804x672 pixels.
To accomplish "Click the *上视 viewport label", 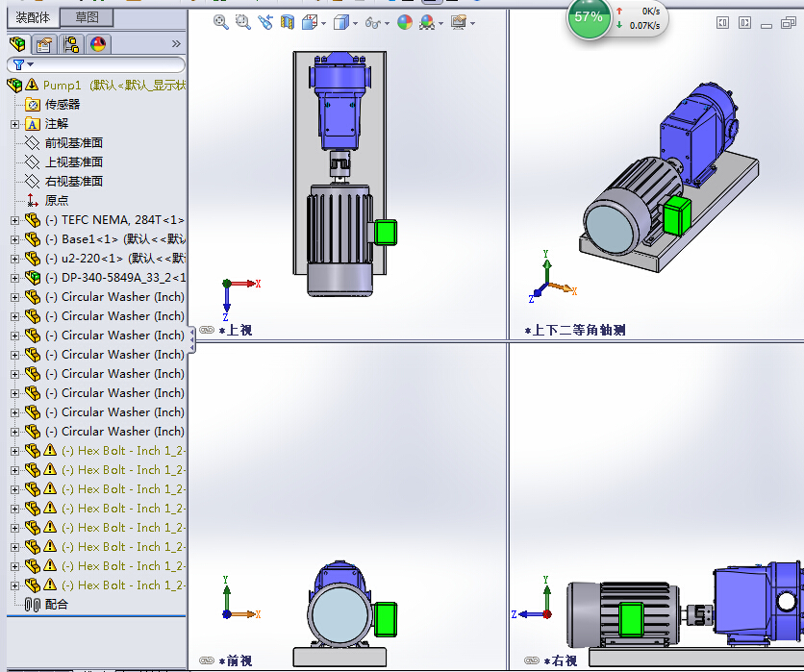I will point(236,330).
